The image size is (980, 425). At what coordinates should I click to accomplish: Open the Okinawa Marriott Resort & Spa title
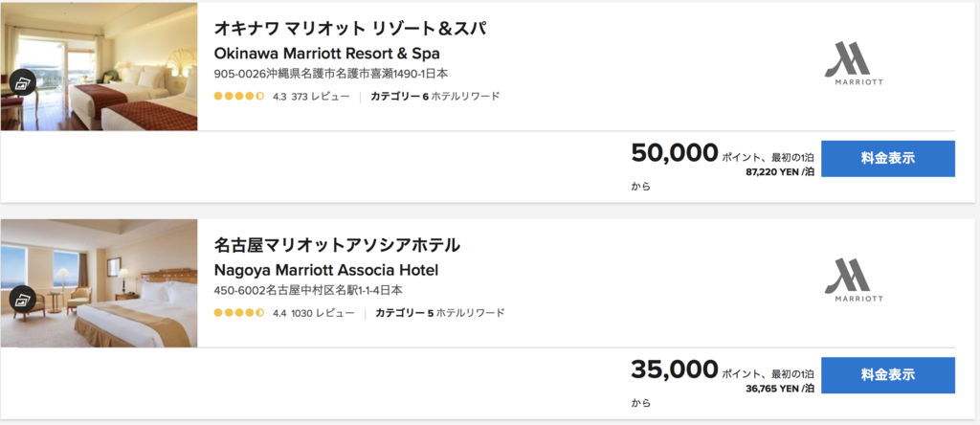click(x=327, y=54)
